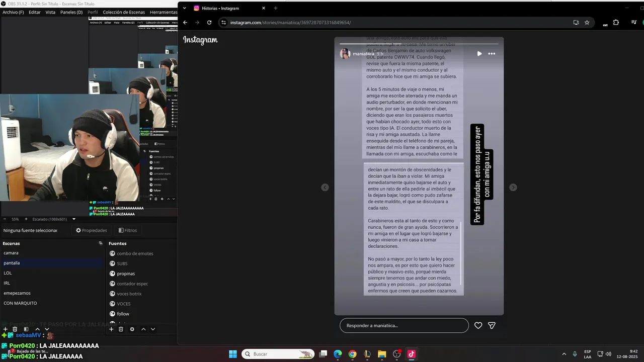Click the taskbar Buscar search box
644x362 pixels.
[x=278, y=354]
